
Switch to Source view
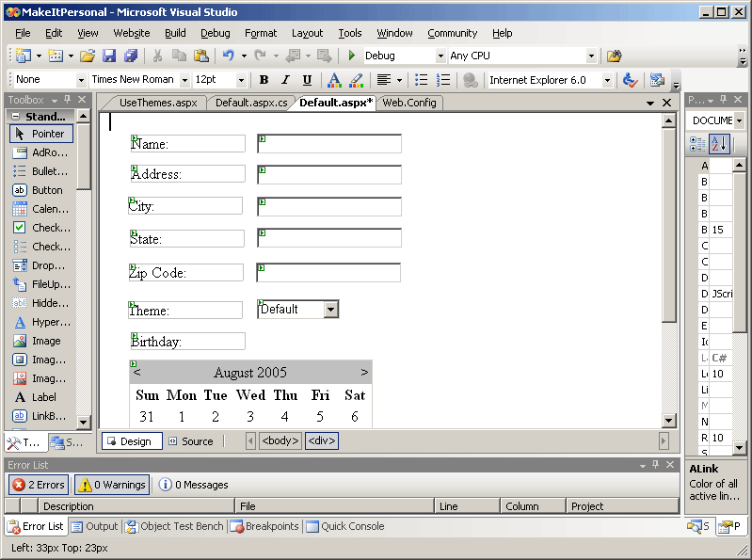[x=190, y=440]
